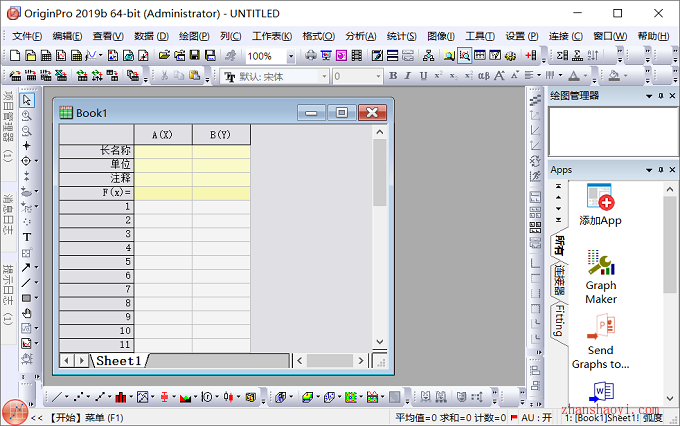This screenshot has width=680, height=426.
Task: Select the Line drawing tool
Action: click(26, 282)
